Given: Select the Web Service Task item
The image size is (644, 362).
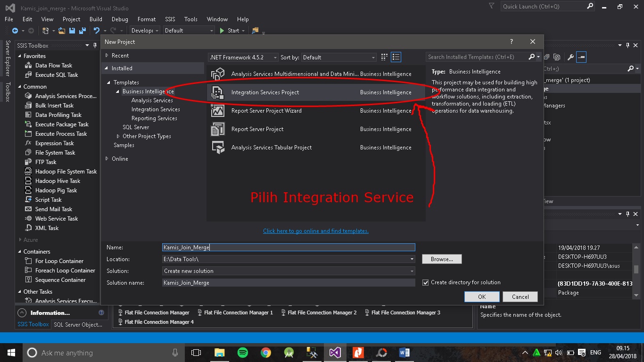Looking at the screenshot, I should tap(57, 219).
